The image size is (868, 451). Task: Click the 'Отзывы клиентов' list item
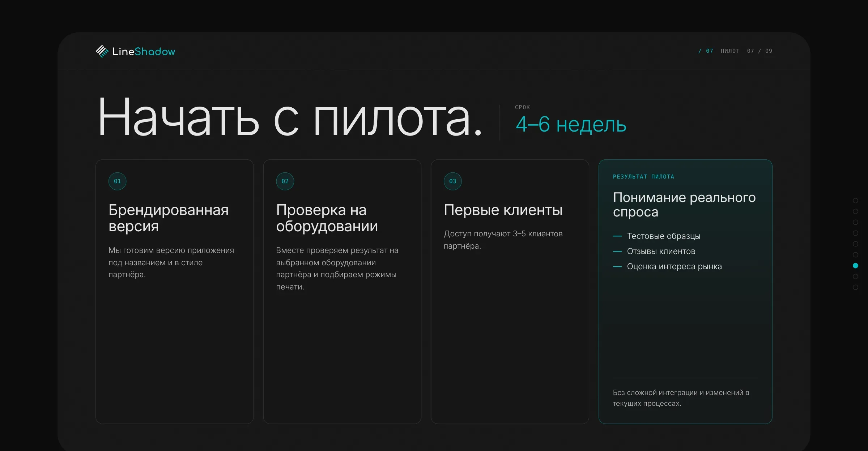click(x=661, y=251)
